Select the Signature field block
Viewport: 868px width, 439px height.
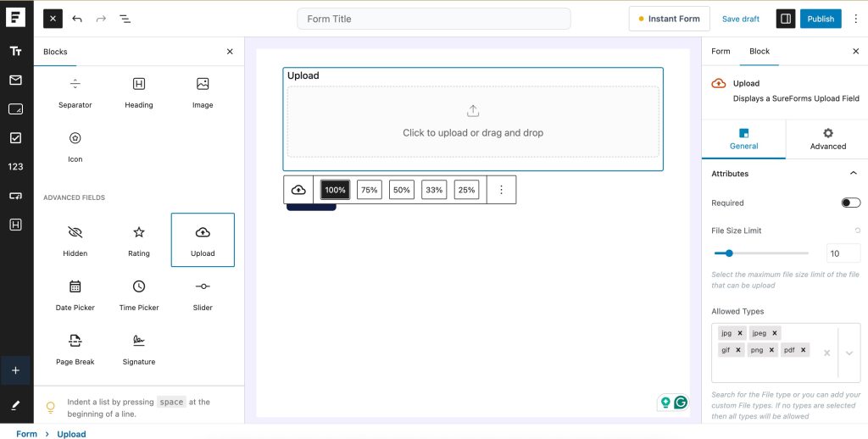139,347
